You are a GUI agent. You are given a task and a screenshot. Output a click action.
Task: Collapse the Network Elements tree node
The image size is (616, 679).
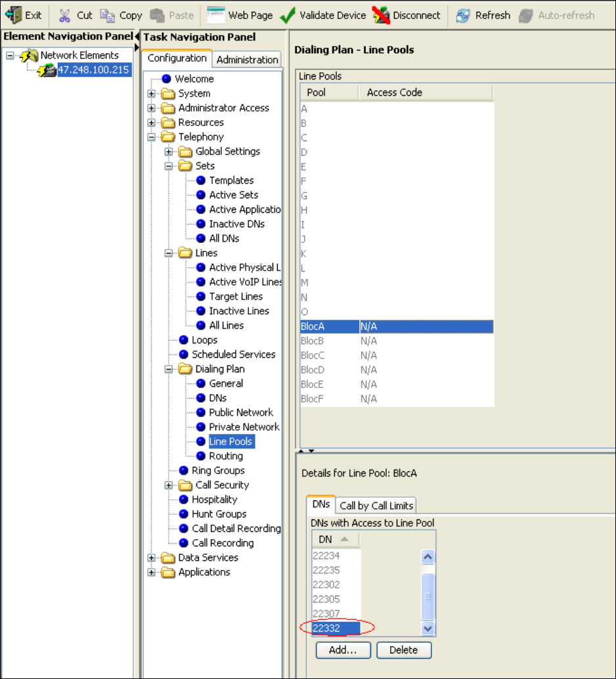[10, 55]
